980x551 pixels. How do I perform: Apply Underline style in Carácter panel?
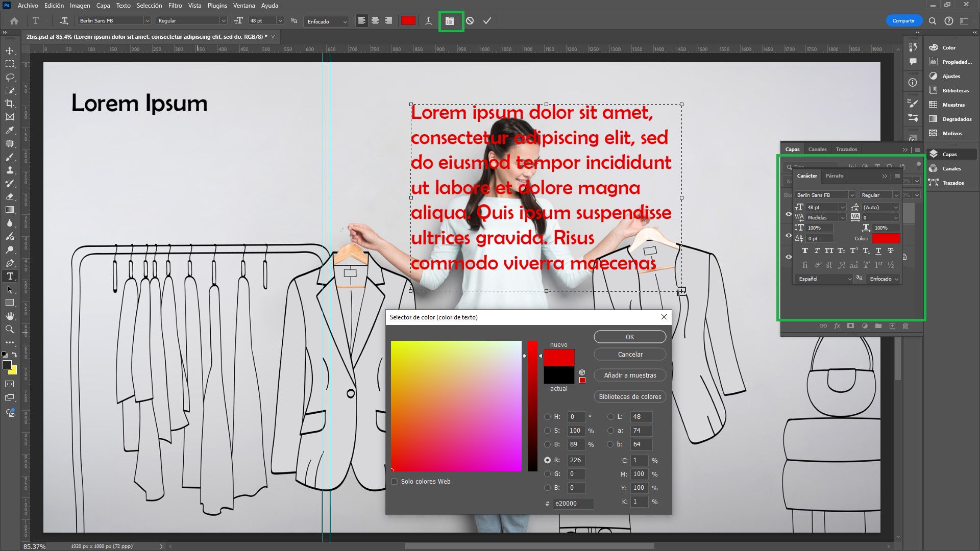pyautogui.click(x=878, y=251)
